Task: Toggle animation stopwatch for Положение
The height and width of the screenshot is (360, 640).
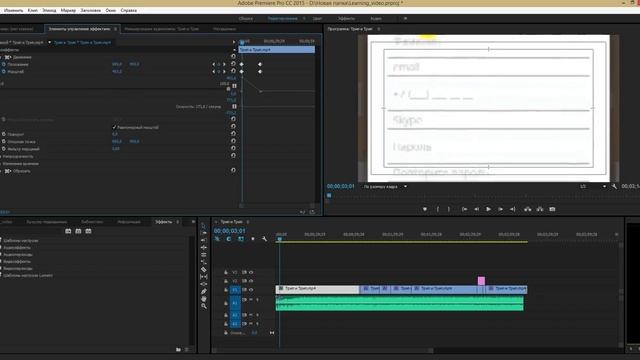Action: click(x=4, y=64)
